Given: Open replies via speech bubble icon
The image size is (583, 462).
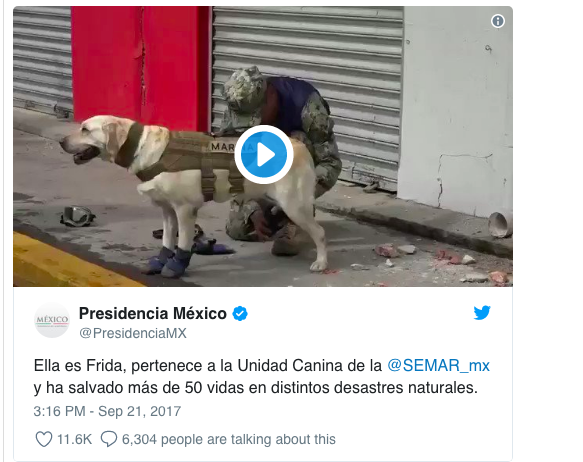Looking at the screenshot, I should tap(109, 439).
